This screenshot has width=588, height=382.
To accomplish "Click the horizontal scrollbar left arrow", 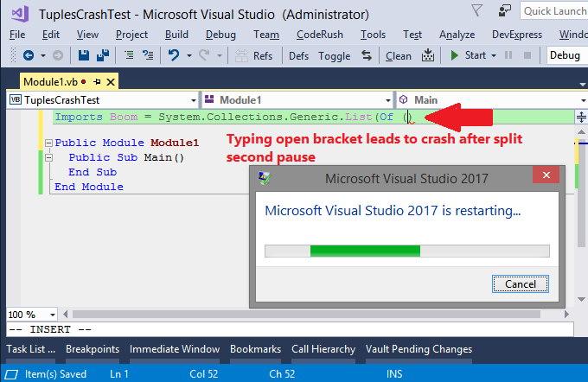I will pyautogui.click(x=66, y=314).
